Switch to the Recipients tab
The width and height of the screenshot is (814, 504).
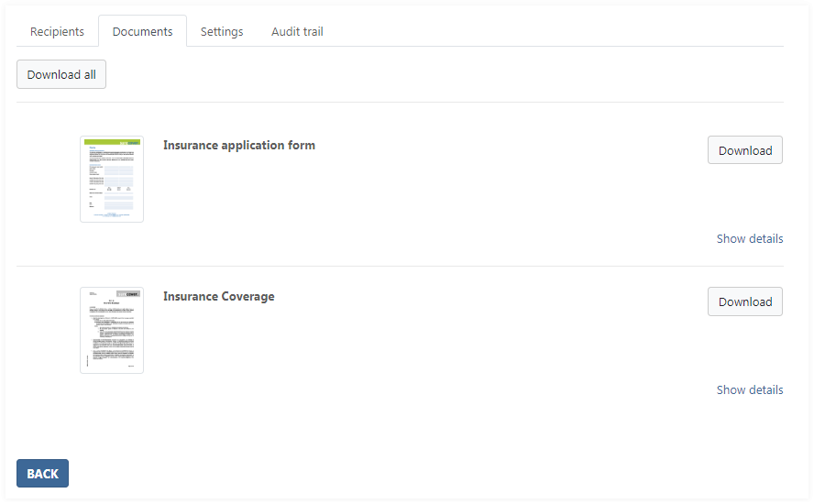tap(57, 31)
